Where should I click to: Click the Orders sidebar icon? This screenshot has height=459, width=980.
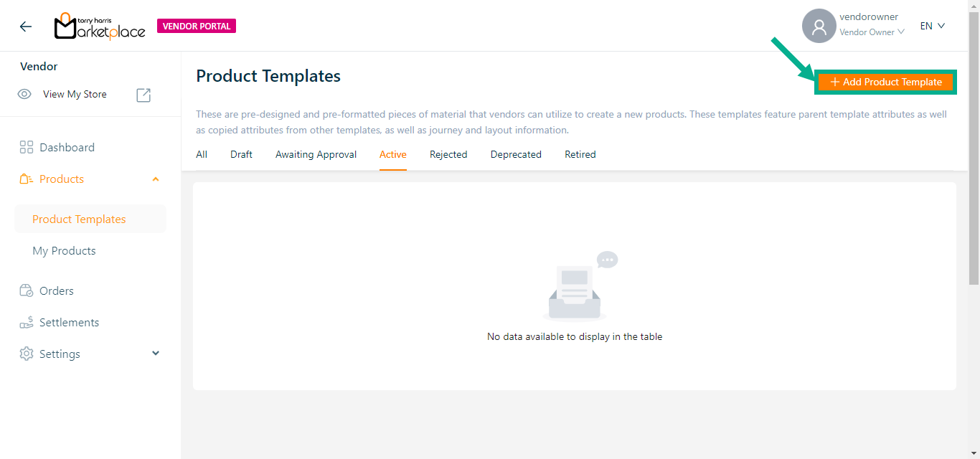coord(27,291)
